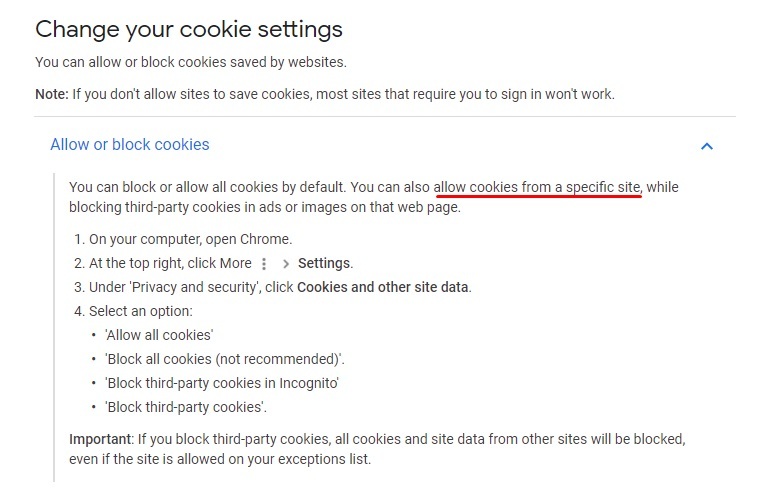Click the bold 'Note:' label

pyautogui.click(x=52, y=94)
